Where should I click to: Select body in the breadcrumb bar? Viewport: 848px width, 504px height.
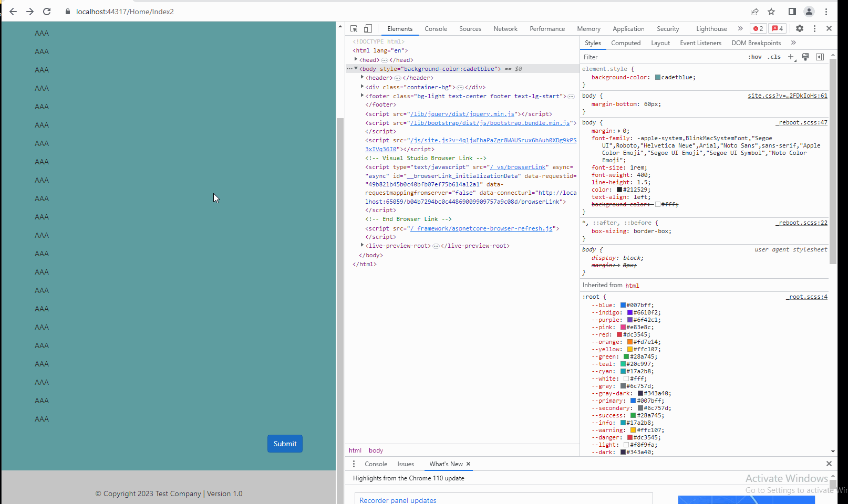click(x=376, y=450)
